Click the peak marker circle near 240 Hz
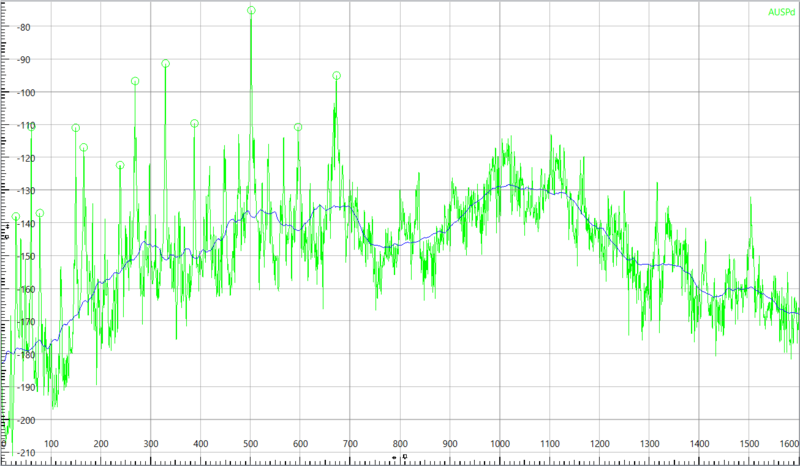Viewport: 800px width, 466px height. coord(120,165)
